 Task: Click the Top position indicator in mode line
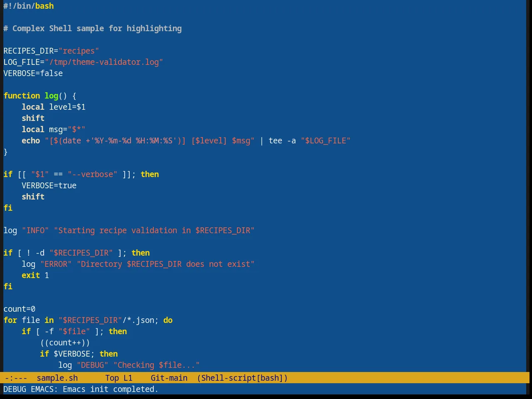(x=112, y=378)
